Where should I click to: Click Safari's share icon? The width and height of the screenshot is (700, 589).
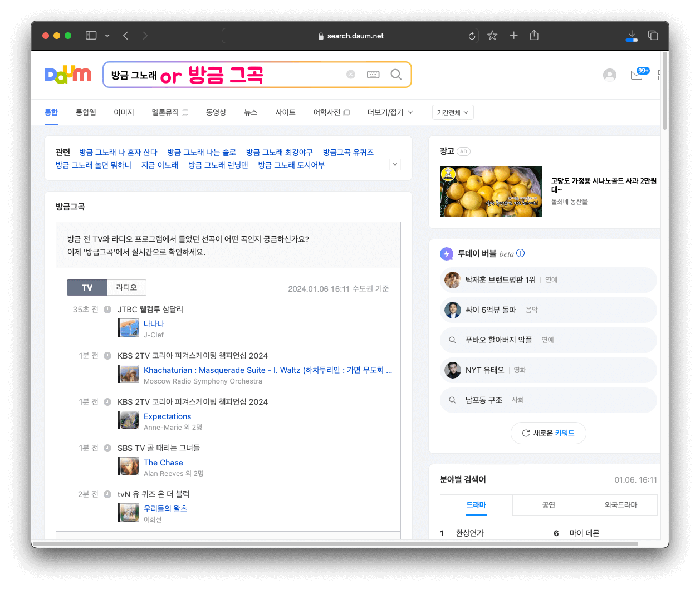[534, 36]
